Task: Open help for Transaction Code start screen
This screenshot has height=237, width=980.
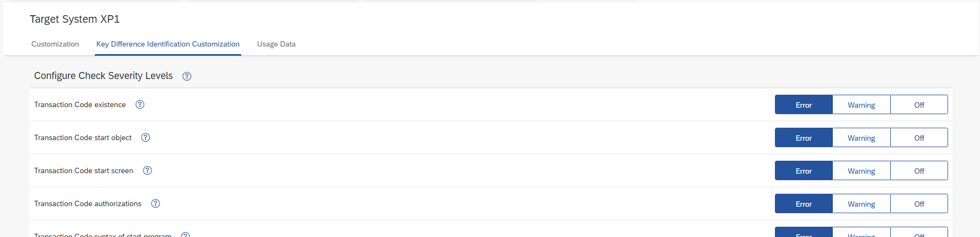Action: coord(147,170)
